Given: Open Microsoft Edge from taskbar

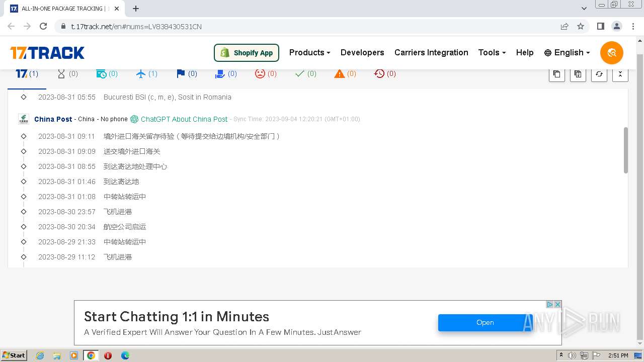Looking at the screenshot, I should (125, 355).
